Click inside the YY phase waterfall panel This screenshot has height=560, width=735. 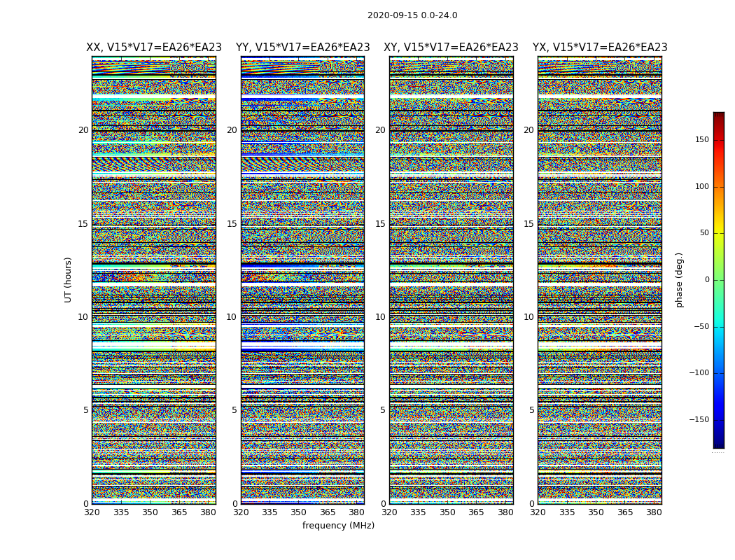point(303,280)
